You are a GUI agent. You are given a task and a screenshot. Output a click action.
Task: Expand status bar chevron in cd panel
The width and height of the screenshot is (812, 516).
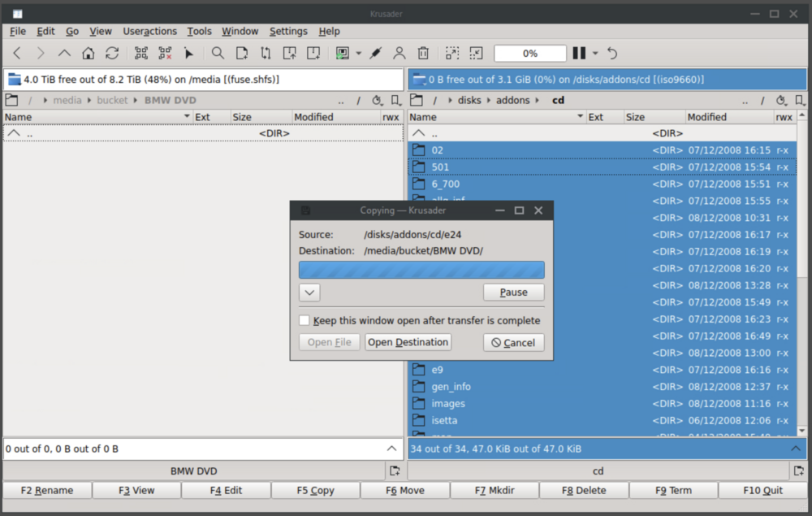(x=796, y=449)
